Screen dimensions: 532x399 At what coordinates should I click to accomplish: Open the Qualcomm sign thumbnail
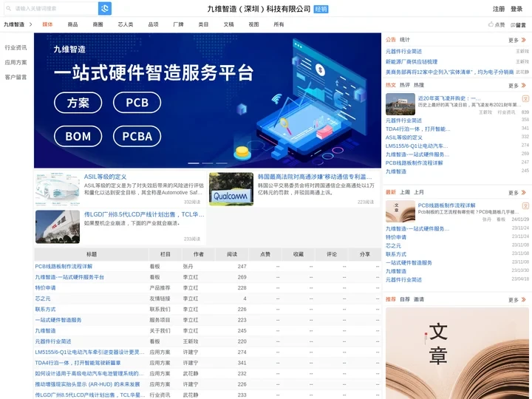(x=231, y=189)
